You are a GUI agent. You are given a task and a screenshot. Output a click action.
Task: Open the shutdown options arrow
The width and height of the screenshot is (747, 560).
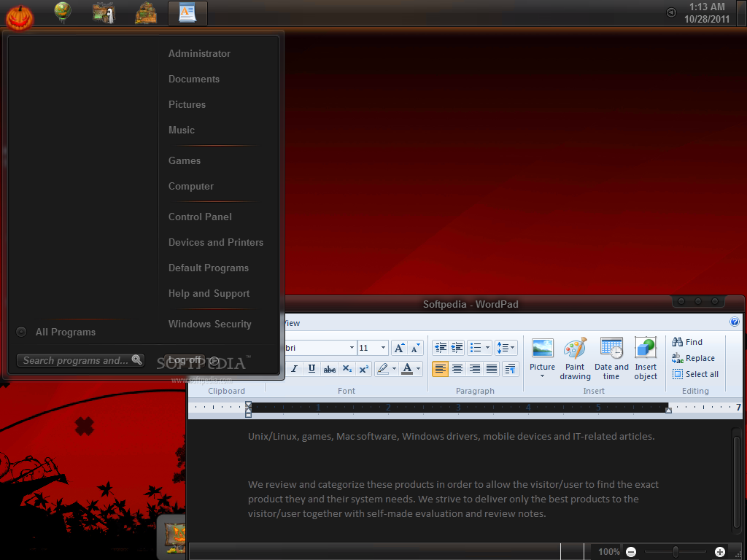pos(214,361)
